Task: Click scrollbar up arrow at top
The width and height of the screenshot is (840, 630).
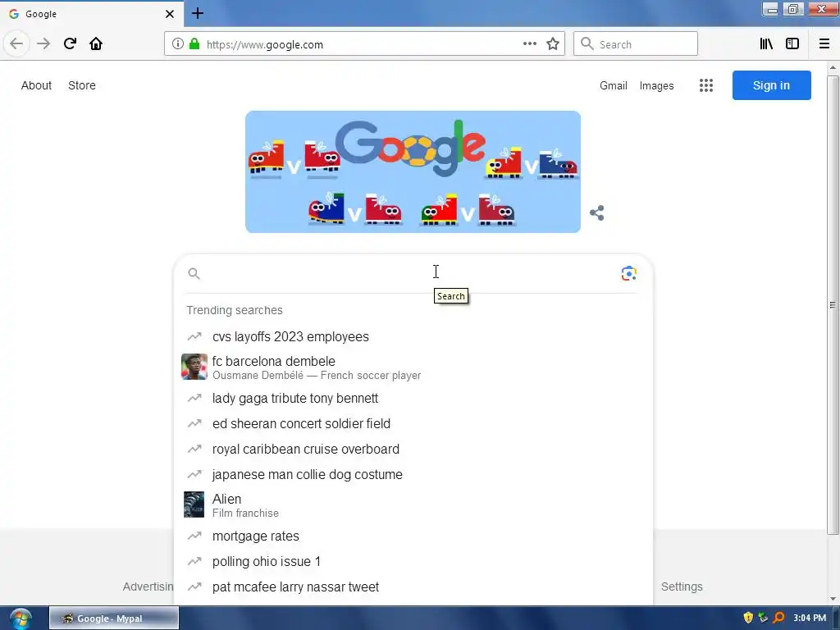Action: tap(833, 67)
